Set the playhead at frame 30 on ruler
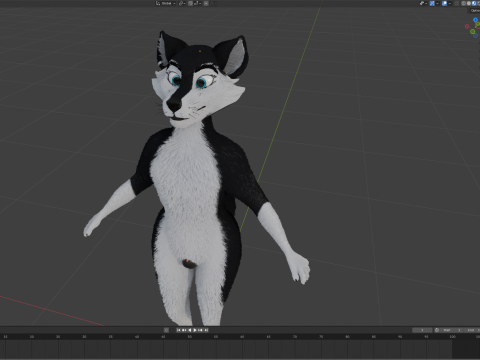 pyautogui.click(x=84, y=337)
